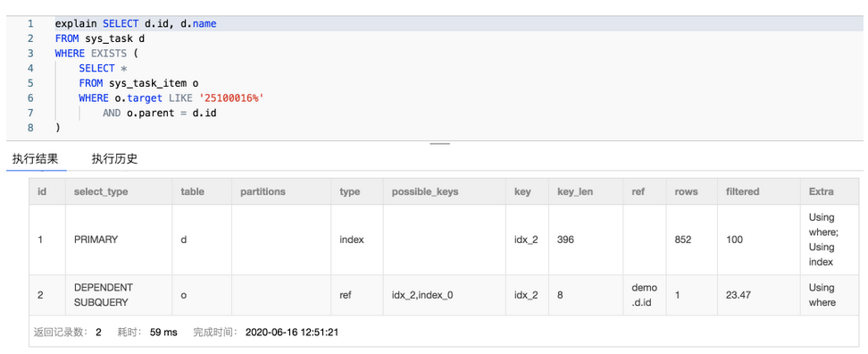Viewport: 868px width, 354px height.
Task: Click the closing parenthesis on line 8
Action: click(x=57, y=128)
